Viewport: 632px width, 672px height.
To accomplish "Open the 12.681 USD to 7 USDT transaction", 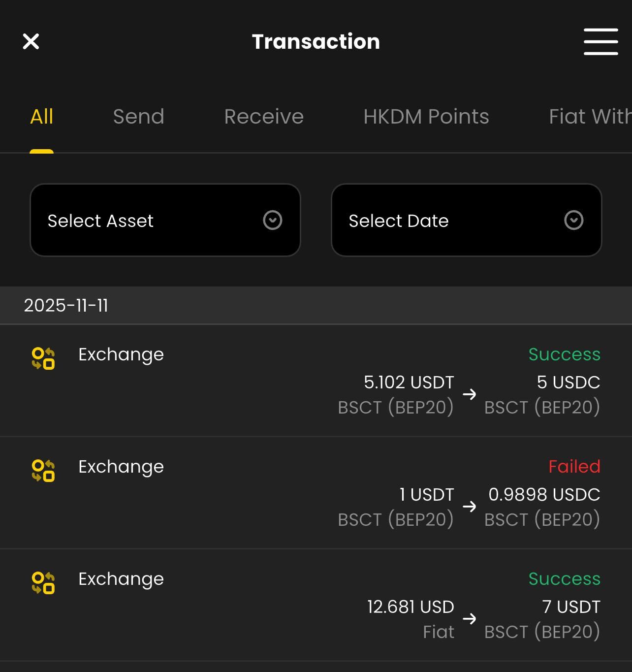I will 315,606.
